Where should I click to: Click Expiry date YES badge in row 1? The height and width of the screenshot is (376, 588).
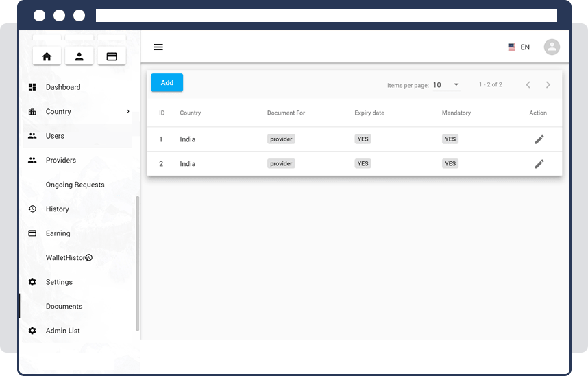coord(363,139)
